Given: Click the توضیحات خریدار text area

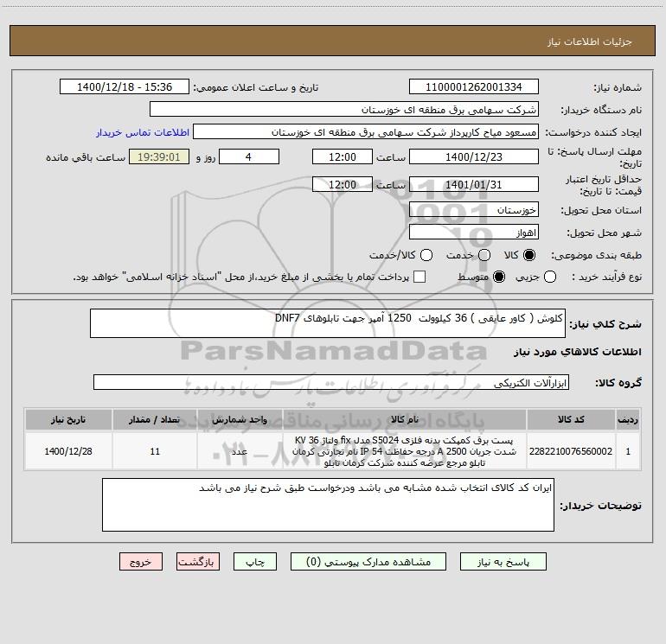Looking at the screenshot, I should (328, 505).
